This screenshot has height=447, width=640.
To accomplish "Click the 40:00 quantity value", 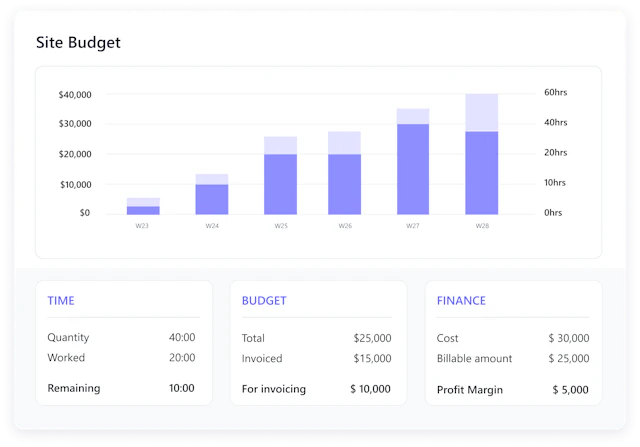I will 182,337.
